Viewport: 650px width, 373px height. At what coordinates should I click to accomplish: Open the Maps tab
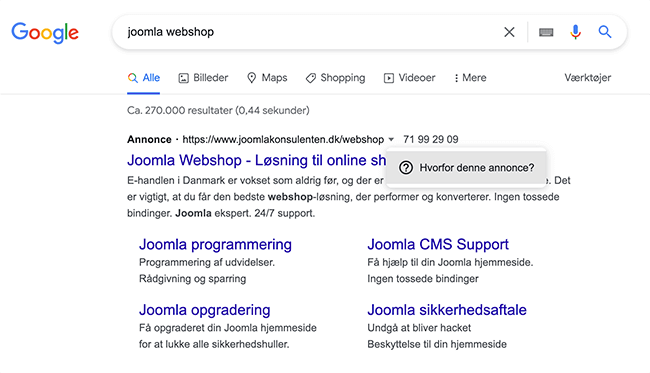267,78
